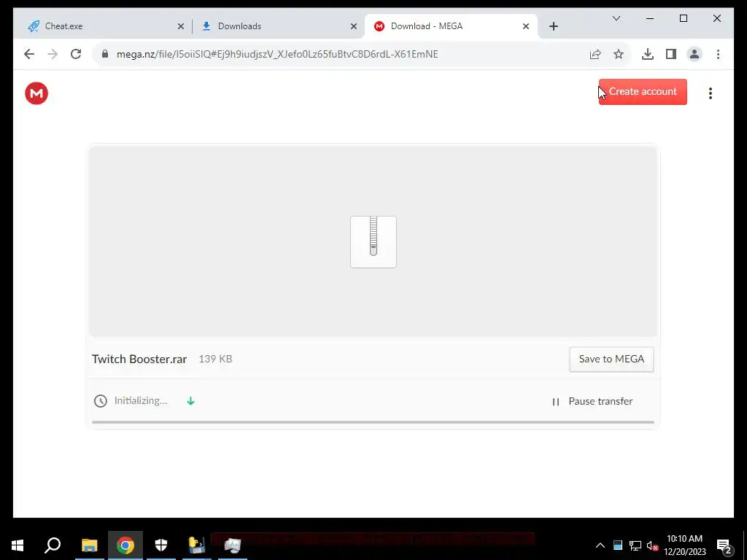The width and height of the screenshot is (747, 560).
Task: Open the notification center
Action: [x=724, y=545]
